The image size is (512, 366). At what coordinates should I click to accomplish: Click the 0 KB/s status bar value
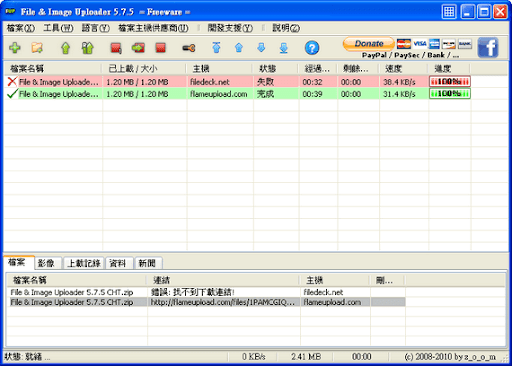click(253, 357)
